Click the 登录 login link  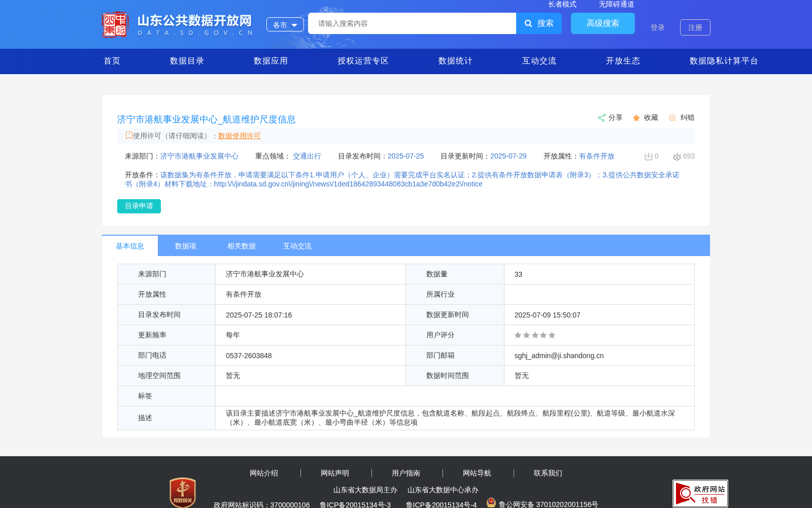(x=658, y=27)
